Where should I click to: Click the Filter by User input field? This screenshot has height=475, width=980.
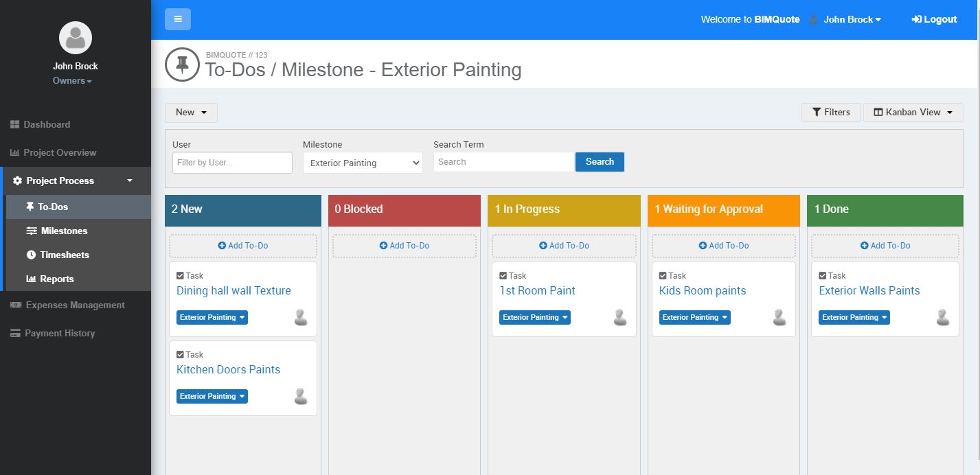232,163
